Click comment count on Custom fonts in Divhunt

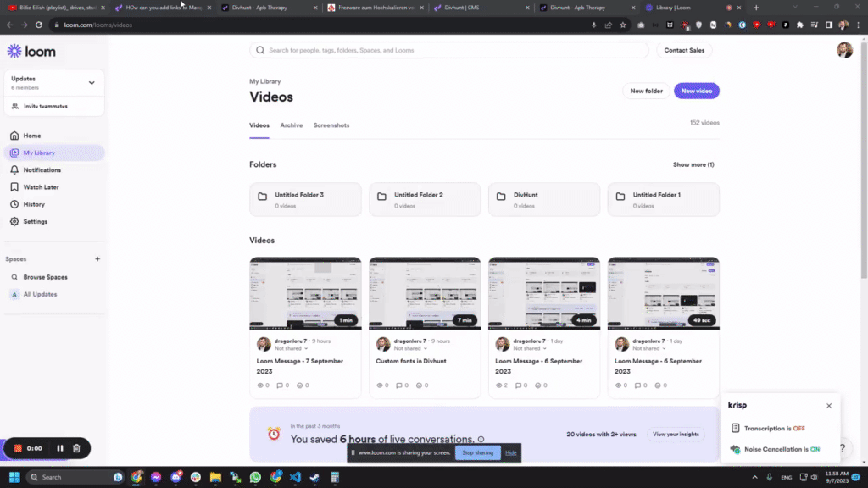pyautogui.click(x=403, y=385)
